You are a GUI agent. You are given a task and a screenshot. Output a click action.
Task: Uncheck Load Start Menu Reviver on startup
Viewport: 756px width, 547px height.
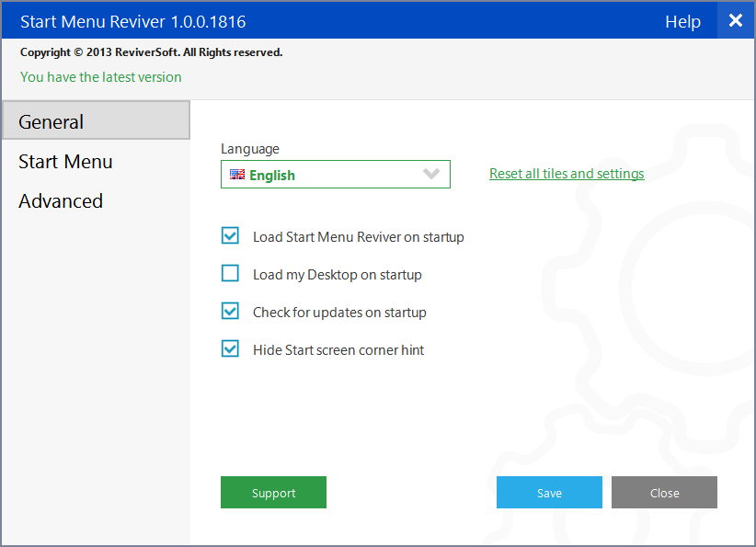(230, 235)
